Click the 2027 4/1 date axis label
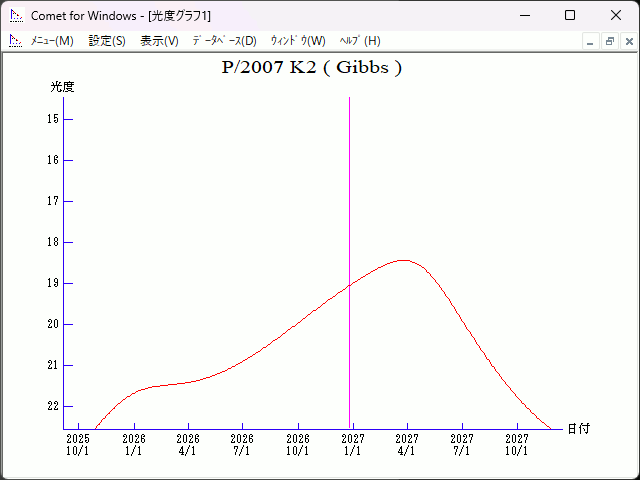The height and width of the screenshot is (480, 640). coord(407,444)
